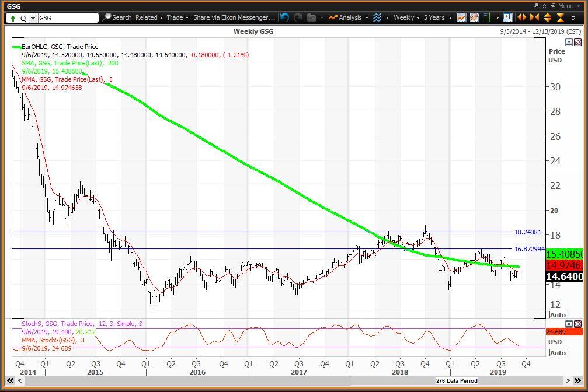
Task: Click the compress vertically hourglass icon
Action: point(561,17)
